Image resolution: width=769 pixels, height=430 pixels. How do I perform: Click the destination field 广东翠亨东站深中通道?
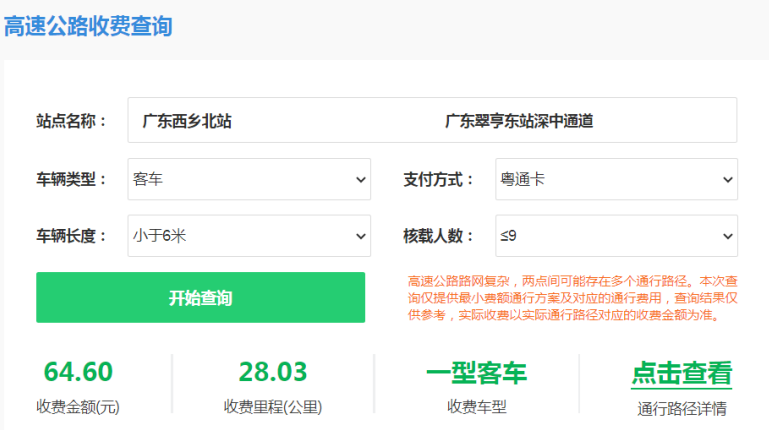click(519, 121)
